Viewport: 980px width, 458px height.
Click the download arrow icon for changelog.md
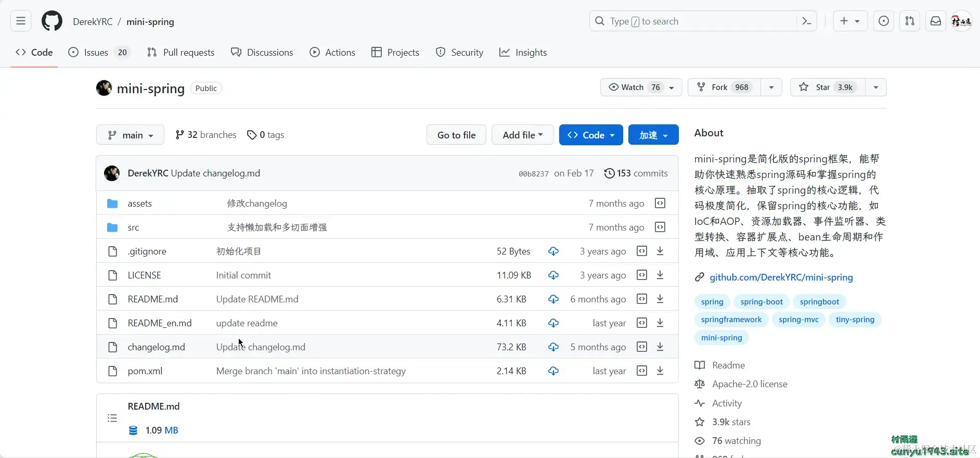click(660, 347)
